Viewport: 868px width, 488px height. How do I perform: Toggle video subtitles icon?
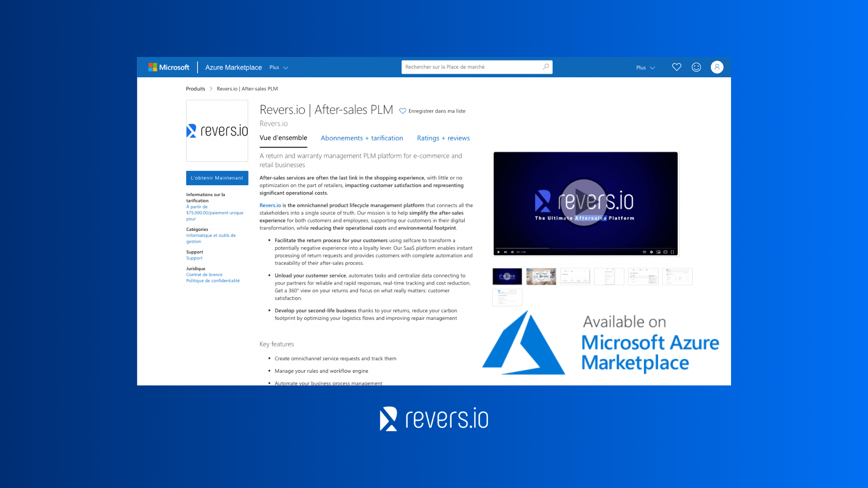click(644, 252)
